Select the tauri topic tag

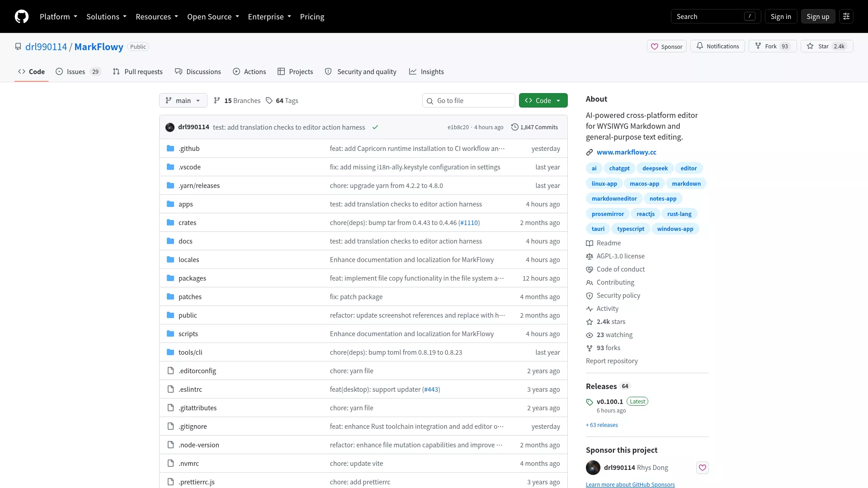[598, 229]
